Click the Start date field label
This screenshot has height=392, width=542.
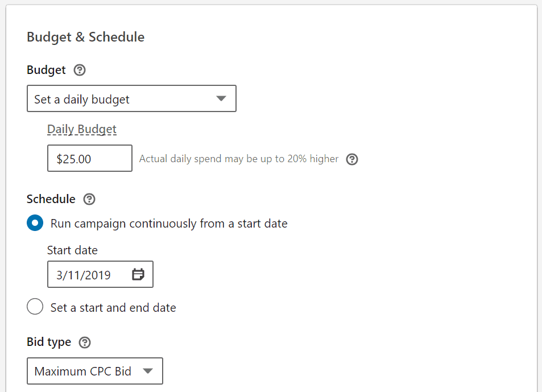tap(72, 250)
